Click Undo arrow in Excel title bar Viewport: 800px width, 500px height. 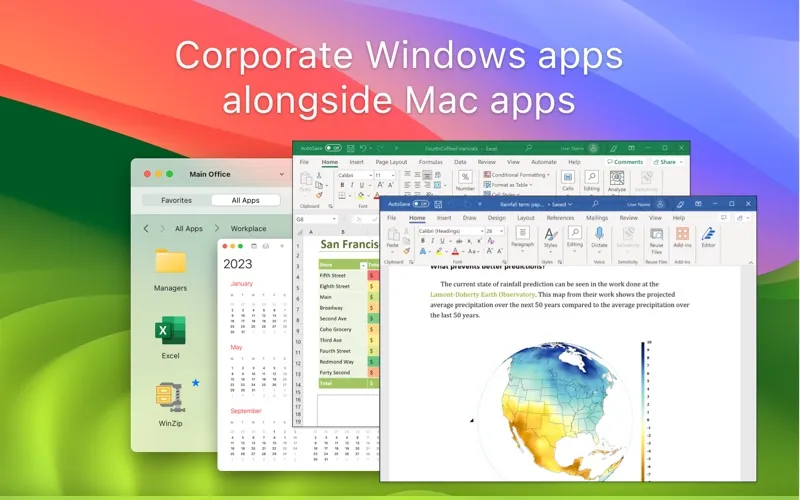363,148
